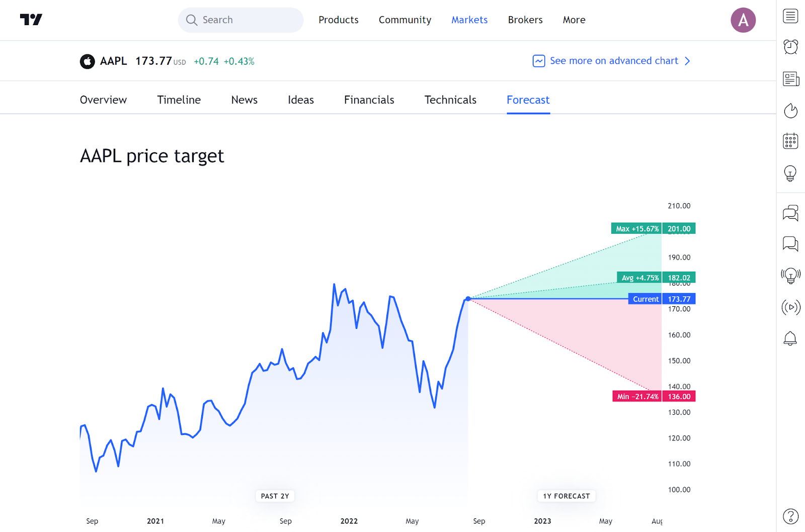805x532 pixels.
Task: Open the Community menu
Action: tap(405, 20)
